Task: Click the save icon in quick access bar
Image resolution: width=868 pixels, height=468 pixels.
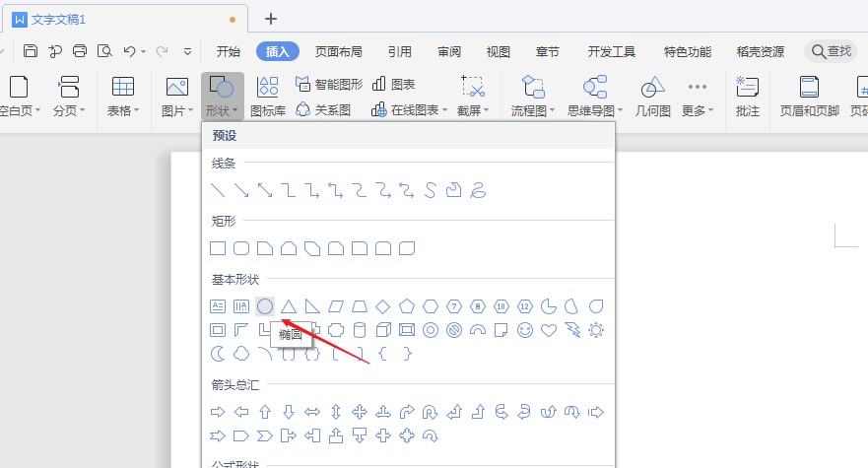Action: [31, 51]
